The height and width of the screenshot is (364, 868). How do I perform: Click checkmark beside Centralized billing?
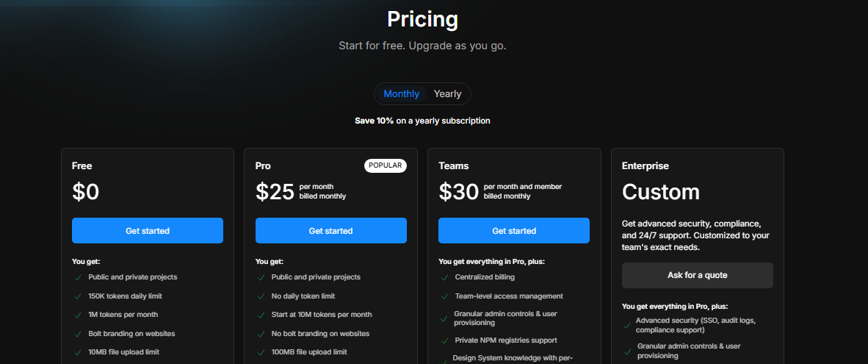coord(444,277)
